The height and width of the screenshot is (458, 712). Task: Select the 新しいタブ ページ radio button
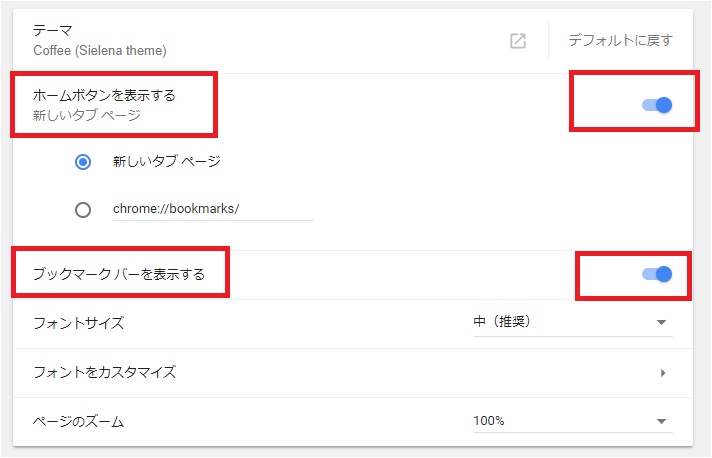(83, 162)
